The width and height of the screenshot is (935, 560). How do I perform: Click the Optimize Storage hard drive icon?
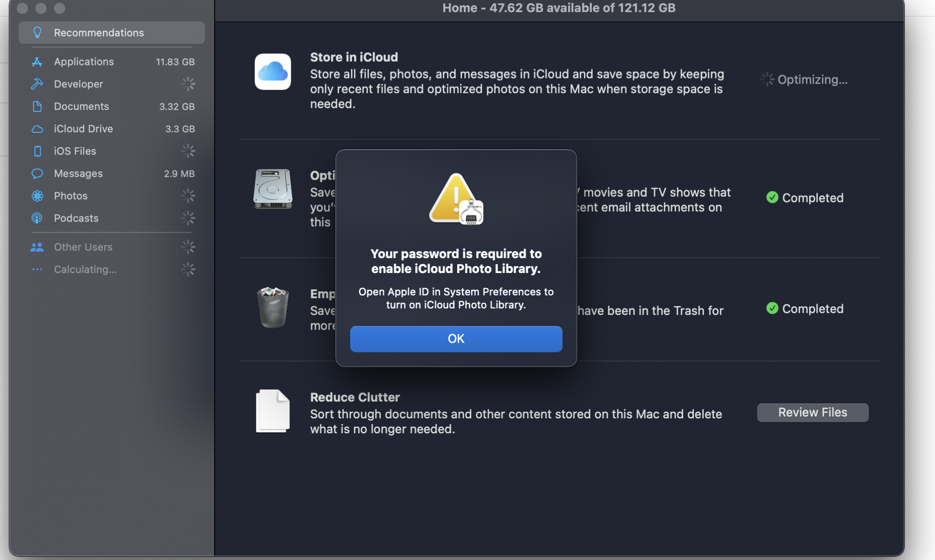(273, 189)
